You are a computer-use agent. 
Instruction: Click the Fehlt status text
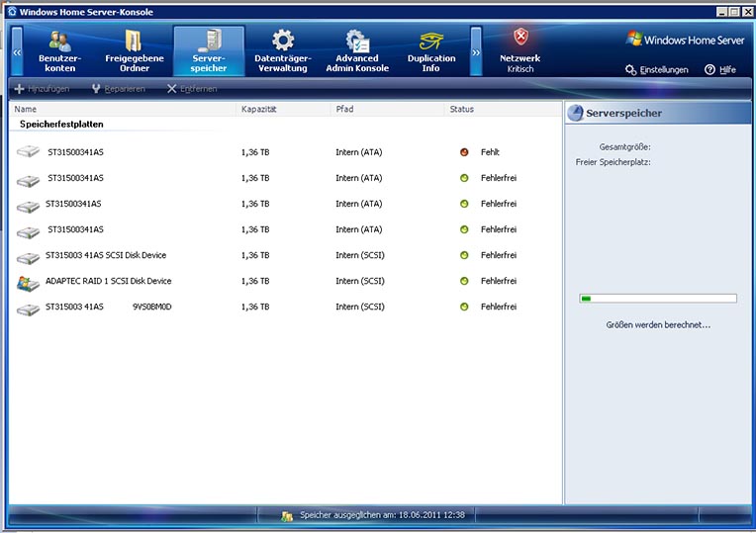pyautogui.click(x=490, y=152)
